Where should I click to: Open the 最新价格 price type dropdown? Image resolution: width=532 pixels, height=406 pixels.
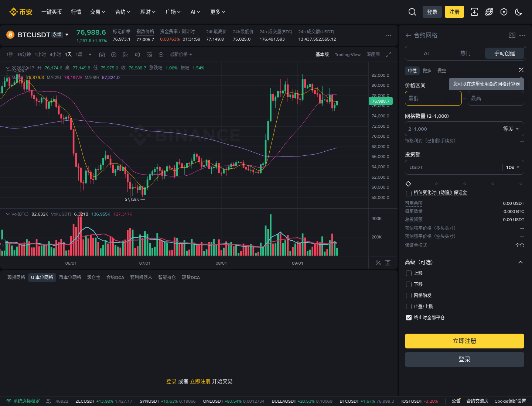pos(181,55)
